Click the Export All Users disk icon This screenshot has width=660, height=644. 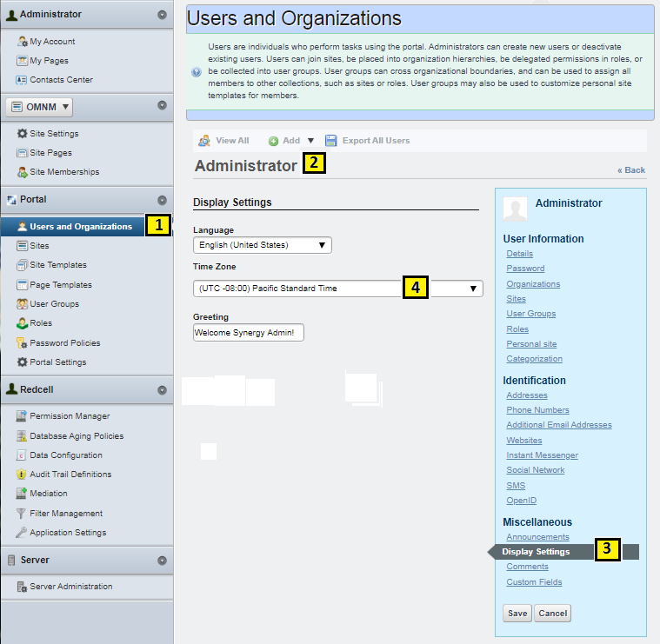[x=331, y=141]
